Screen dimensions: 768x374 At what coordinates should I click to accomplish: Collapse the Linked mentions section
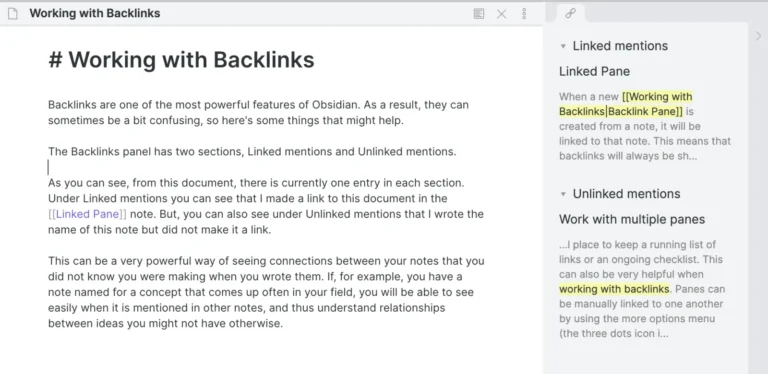[x=563, y=46]
